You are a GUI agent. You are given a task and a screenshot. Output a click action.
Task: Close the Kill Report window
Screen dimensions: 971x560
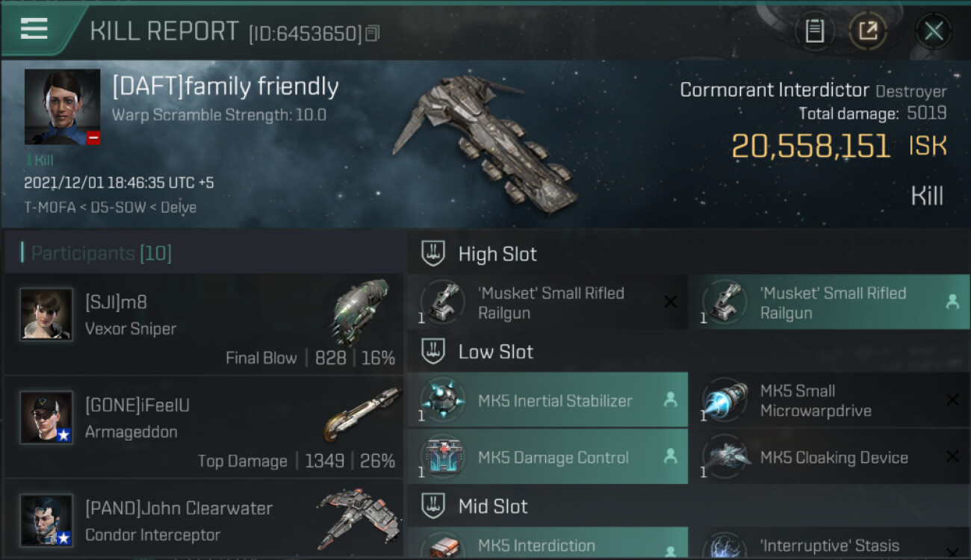click(933, 31)
